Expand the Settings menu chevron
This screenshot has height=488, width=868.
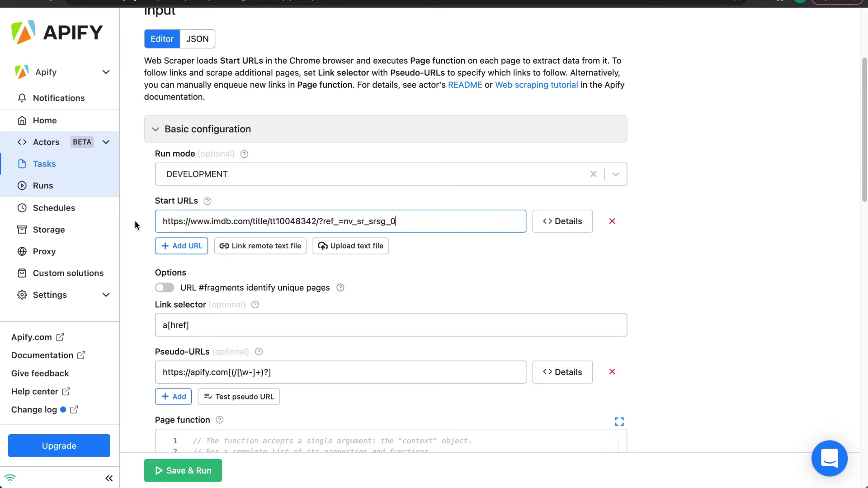(106, 295)
